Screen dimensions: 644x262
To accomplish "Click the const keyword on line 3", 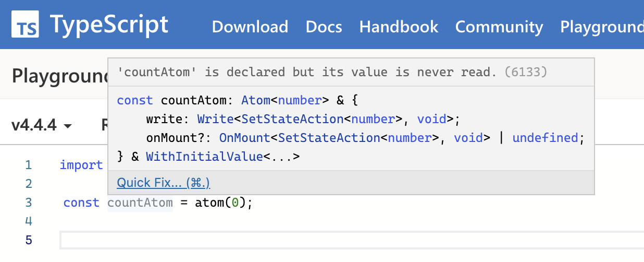I will (x=81, y=203).
